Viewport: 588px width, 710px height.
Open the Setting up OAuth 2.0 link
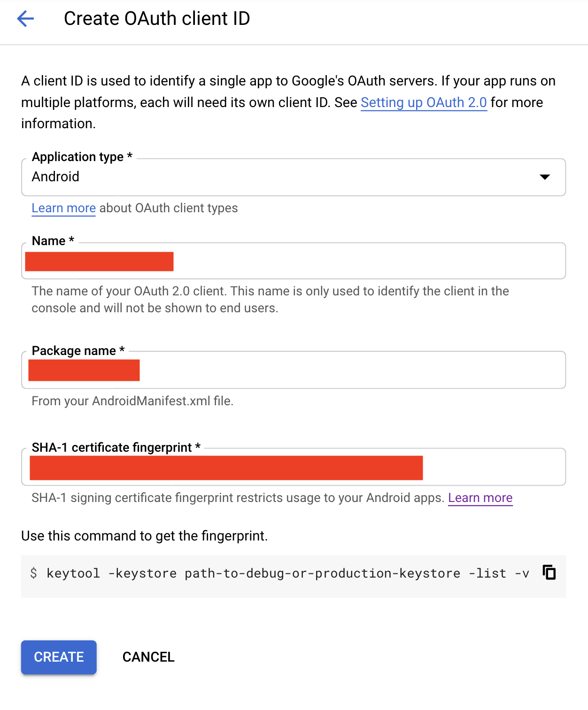point(424,102)
